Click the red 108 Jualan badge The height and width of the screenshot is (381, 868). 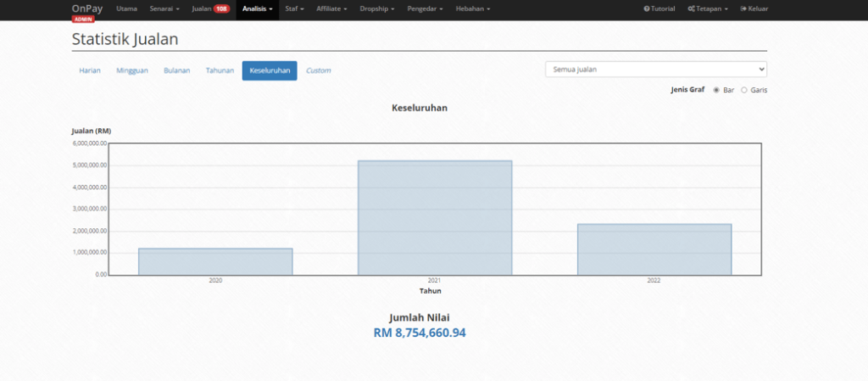tap(221, 8)
